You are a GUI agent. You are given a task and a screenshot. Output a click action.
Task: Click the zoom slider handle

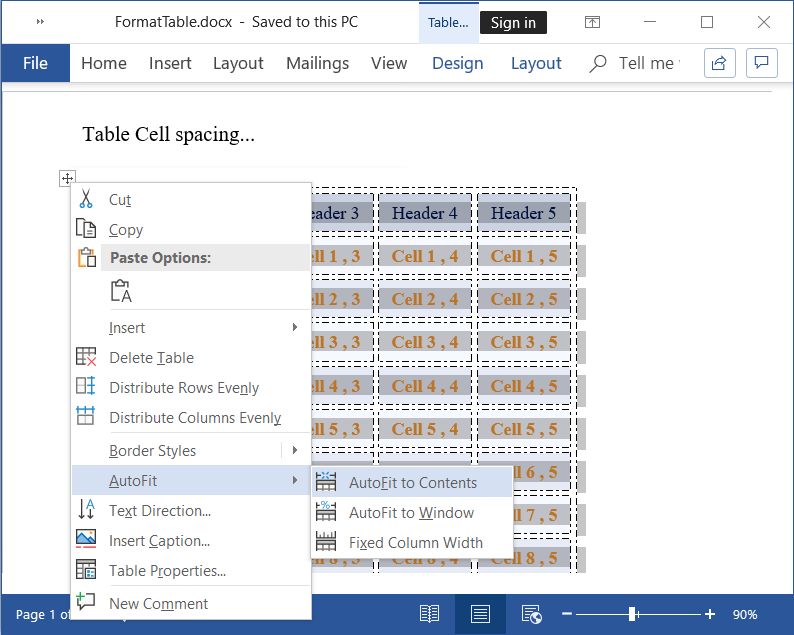(632, 614)
